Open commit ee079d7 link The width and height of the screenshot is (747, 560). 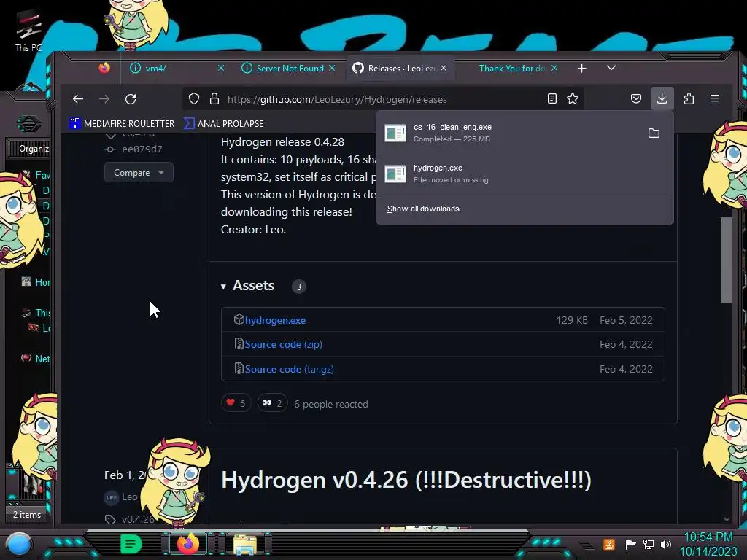pos(142,149)
